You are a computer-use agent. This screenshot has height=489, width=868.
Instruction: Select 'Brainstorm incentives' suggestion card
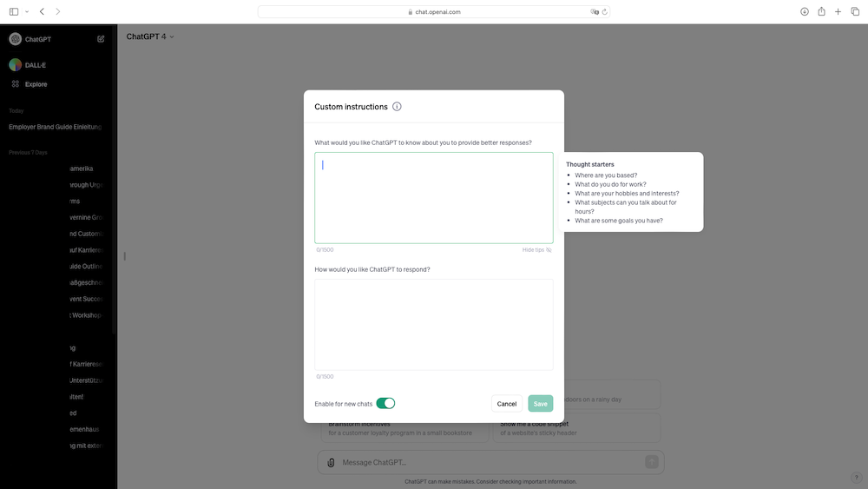[404, 427]
